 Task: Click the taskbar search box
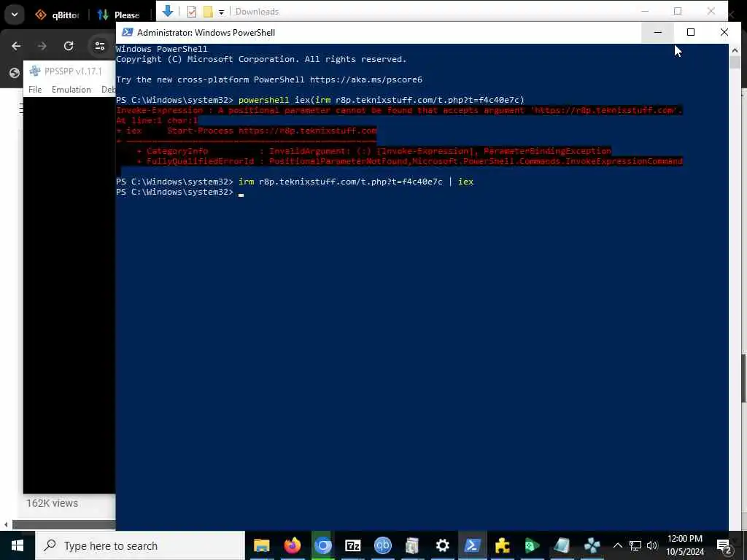[x=139, y=545]
